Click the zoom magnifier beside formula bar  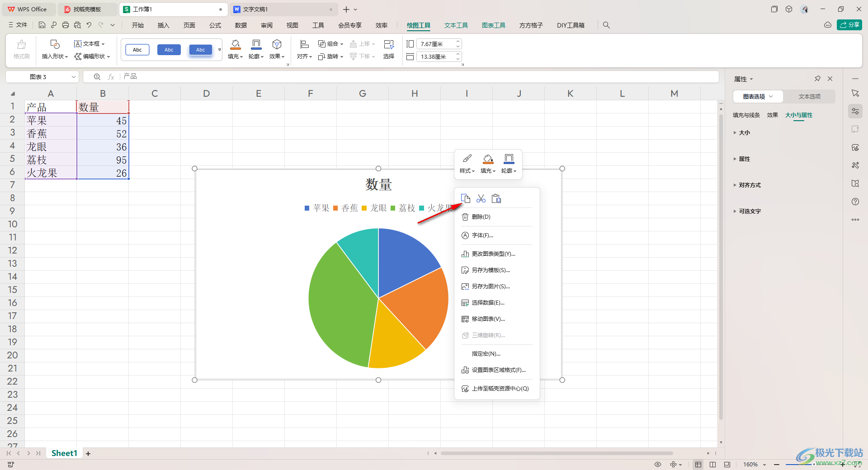97,77
